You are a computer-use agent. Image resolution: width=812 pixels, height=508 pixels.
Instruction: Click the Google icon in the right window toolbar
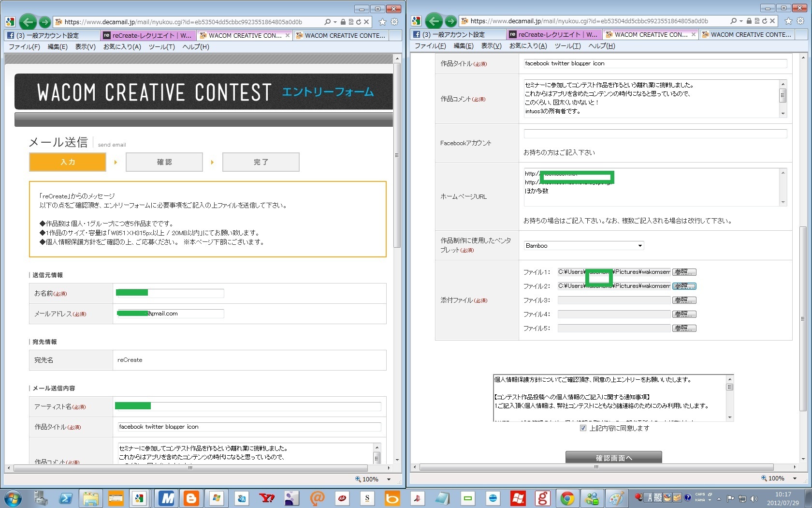(416, 21)
